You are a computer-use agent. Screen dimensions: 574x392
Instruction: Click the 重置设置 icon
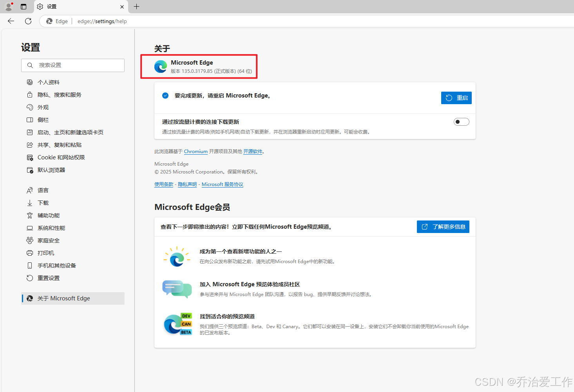pyautogui.click(x=30, y=278)
